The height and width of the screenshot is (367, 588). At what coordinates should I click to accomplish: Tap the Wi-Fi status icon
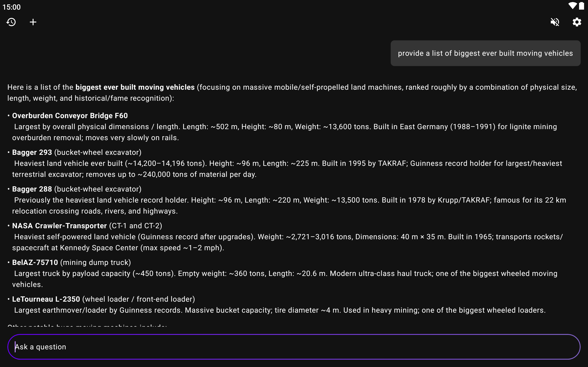pyautogui.click(x=572, y=6)
